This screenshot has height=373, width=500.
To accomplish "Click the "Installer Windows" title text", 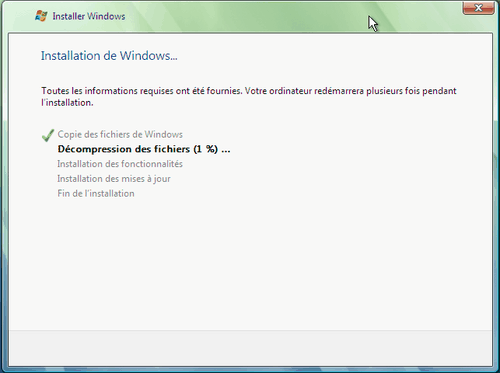I will pyautogui.click(x=89, y=16).
